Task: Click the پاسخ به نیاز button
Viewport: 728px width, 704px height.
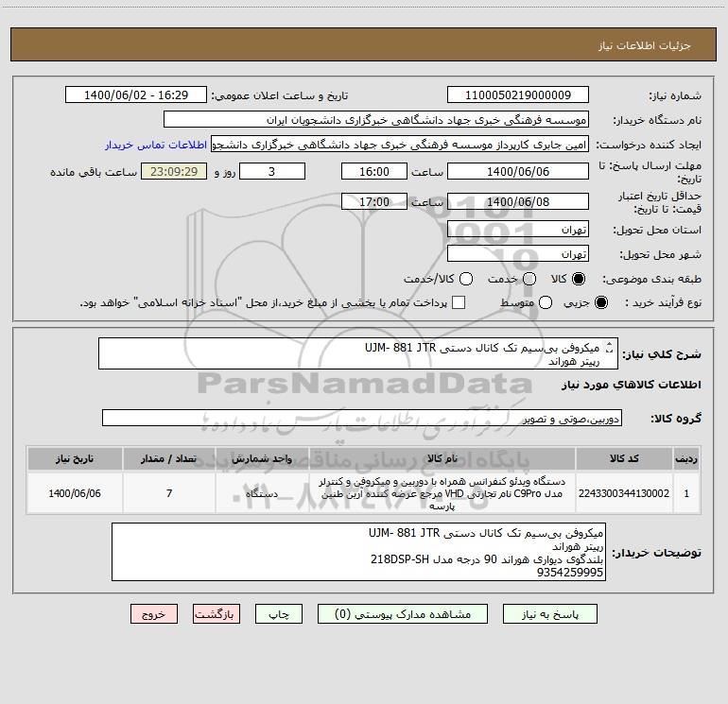Action: coord(549,614)
